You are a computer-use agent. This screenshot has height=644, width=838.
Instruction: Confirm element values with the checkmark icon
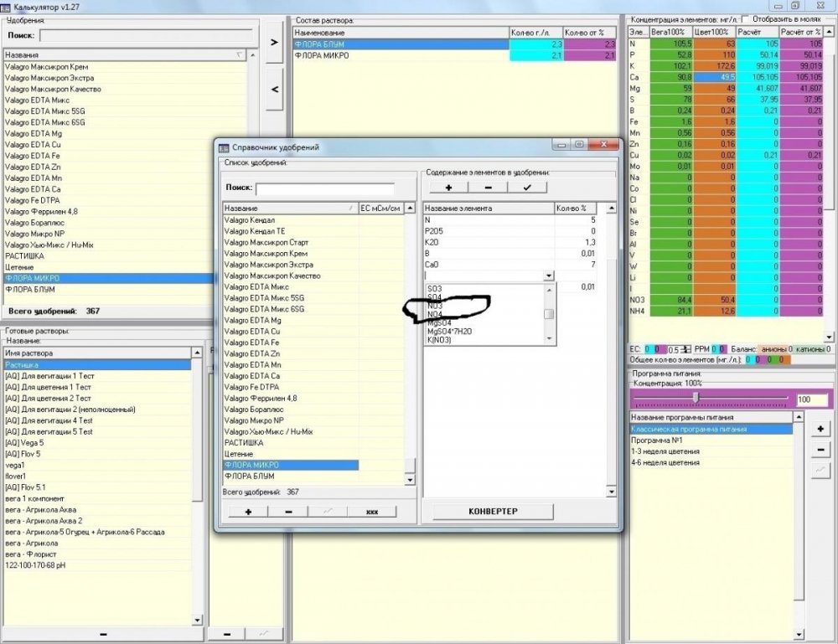point(527,188)
